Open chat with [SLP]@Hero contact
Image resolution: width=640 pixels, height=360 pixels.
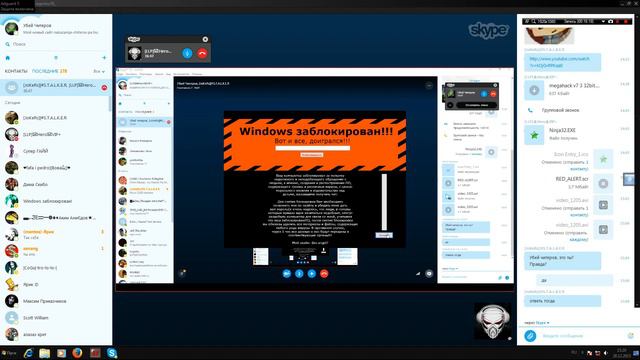(56, 134)
